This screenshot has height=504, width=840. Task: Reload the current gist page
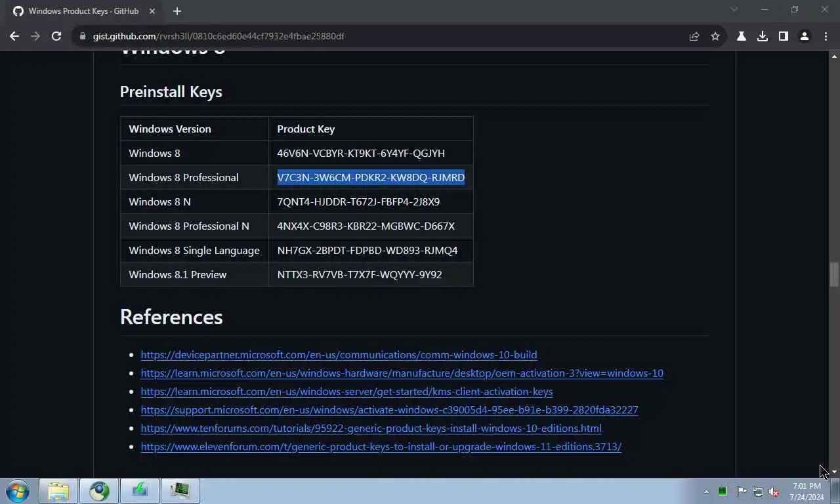[x=56, y=36]
